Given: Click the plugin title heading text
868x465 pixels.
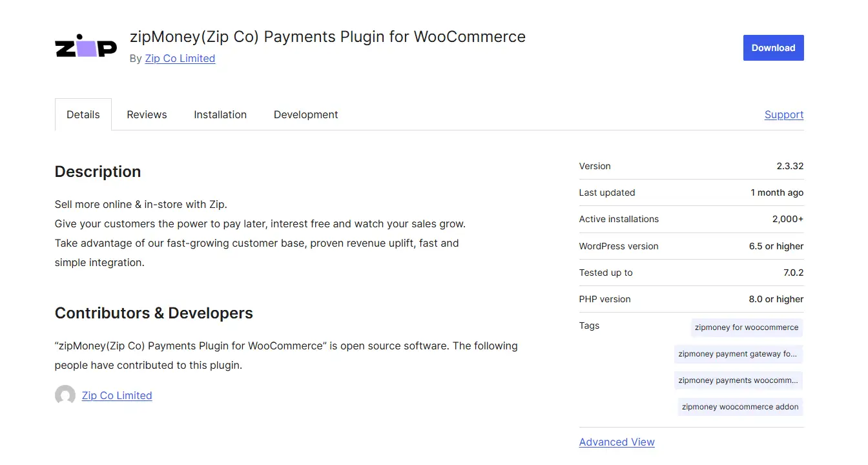Looking at the screenshot, I should click(327, 37).
